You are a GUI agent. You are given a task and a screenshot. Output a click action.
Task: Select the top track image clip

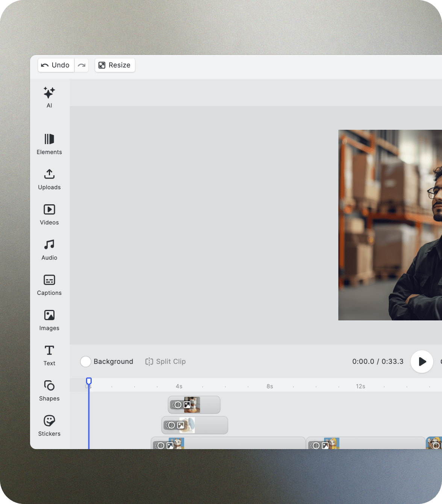click(194, 405)
